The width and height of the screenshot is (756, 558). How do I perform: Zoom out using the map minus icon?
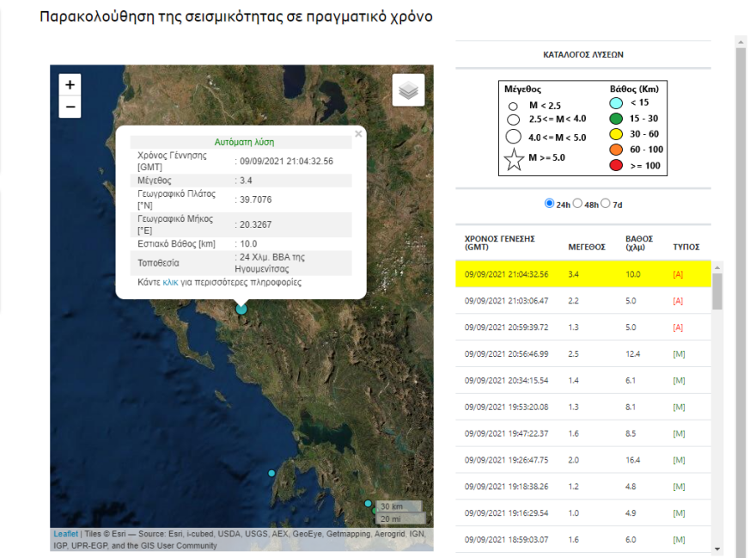69,108
